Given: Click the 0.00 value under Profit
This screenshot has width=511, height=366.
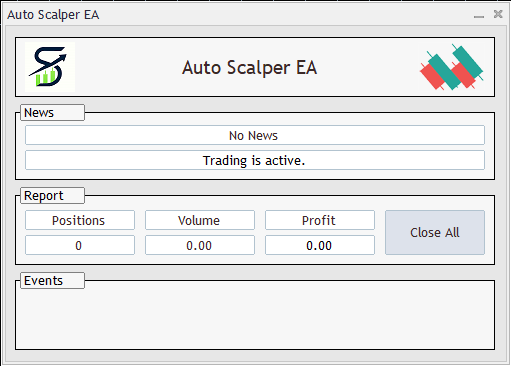Looking at the screenshot, I should 320,245.
